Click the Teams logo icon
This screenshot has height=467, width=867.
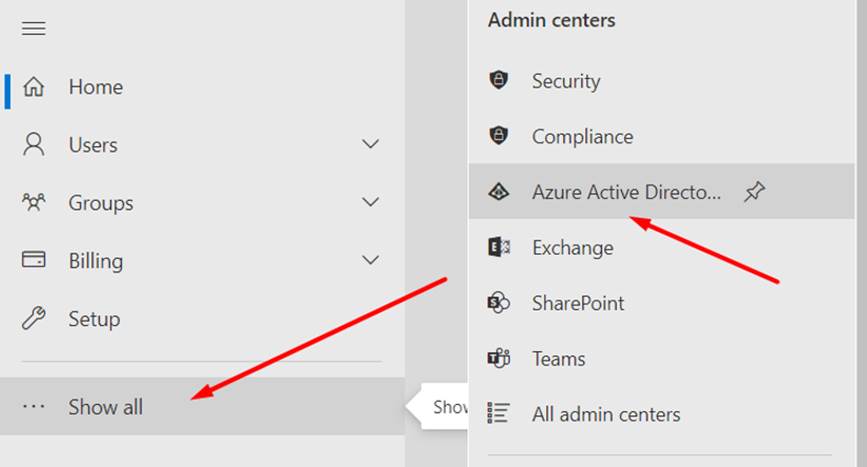[499, 359]
